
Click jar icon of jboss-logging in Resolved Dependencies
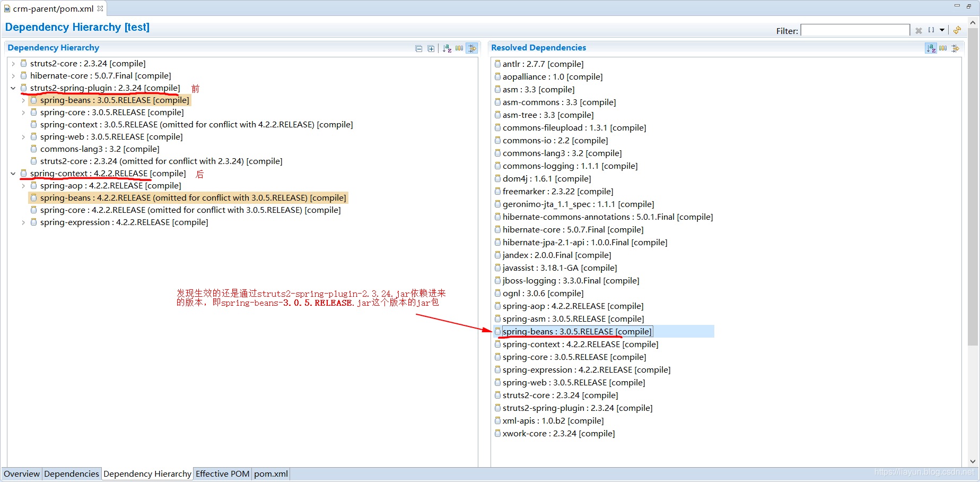click(x=497, y=280)
